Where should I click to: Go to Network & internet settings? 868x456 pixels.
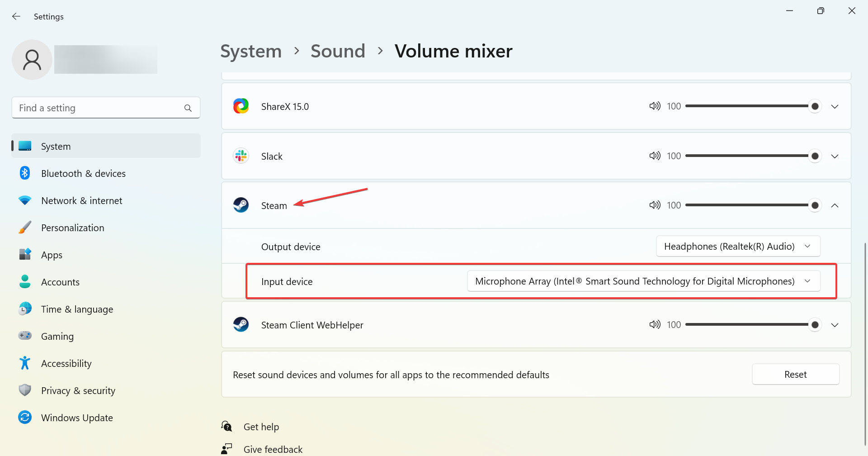(106, 200)
